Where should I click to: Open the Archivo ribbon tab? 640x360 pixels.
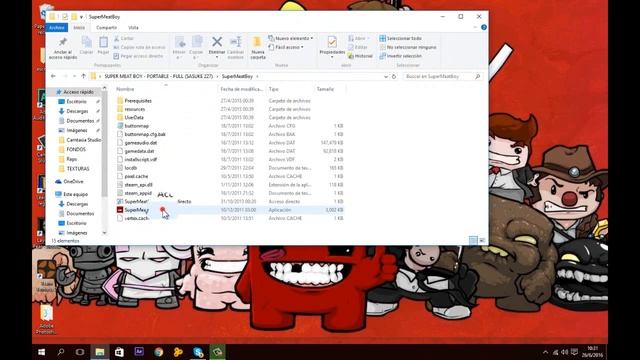click(x=57, y=27)
